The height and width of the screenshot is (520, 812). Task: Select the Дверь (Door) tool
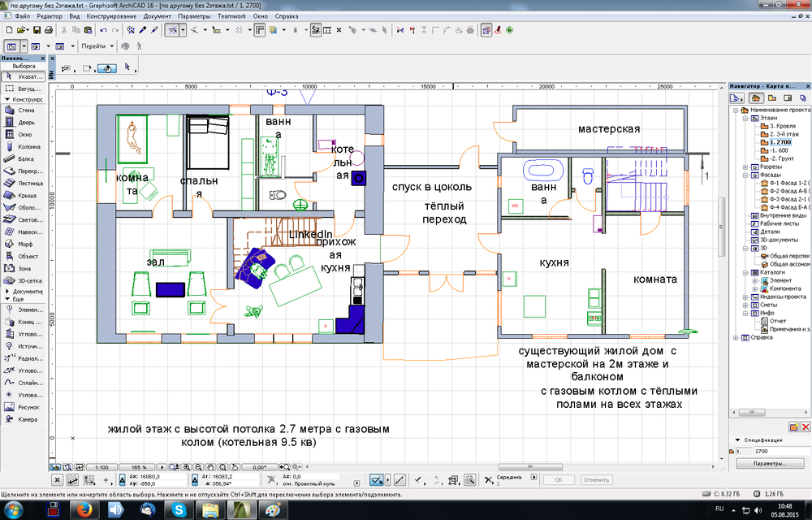(23, 122)
